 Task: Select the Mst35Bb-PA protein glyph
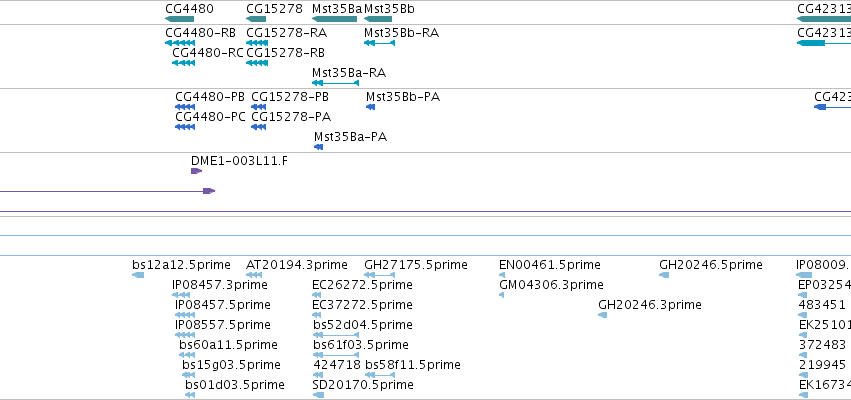pos(371,107)
